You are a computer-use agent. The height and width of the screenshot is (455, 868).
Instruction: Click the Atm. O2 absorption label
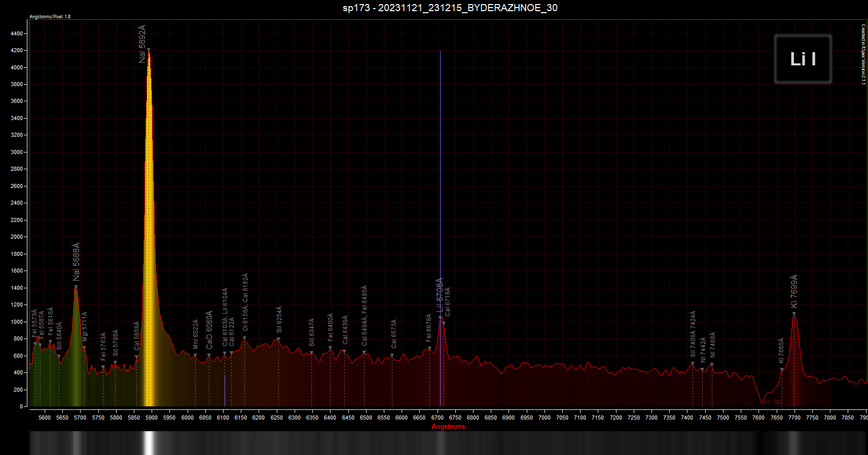point(771,402)
